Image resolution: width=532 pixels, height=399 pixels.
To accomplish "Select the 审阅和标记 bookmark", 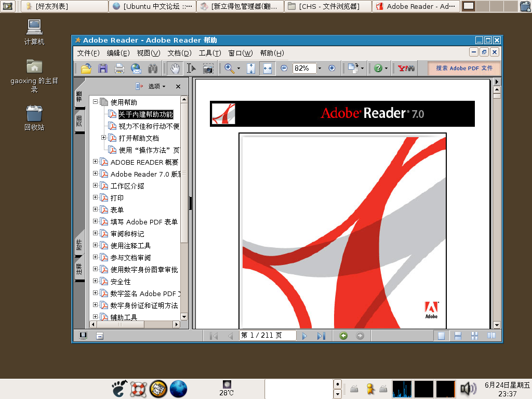I will click(127, 234).
